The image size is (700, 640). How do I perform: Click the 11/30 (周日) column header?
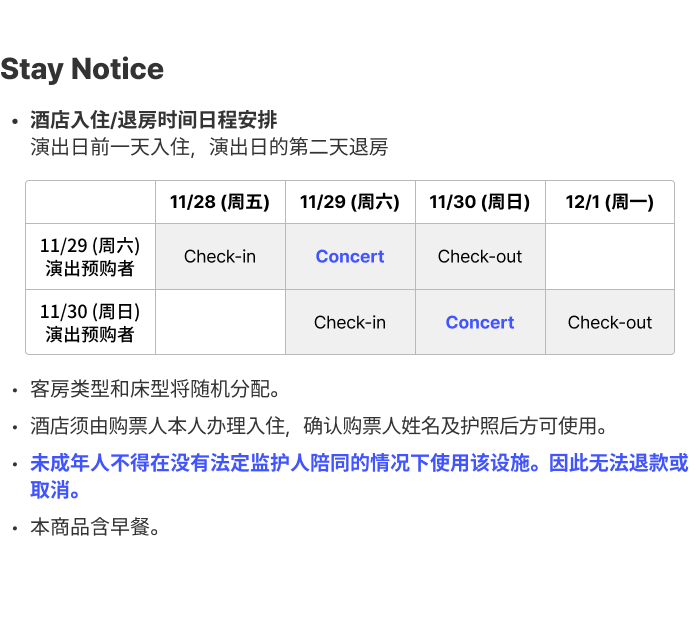[x=480, y=202]
